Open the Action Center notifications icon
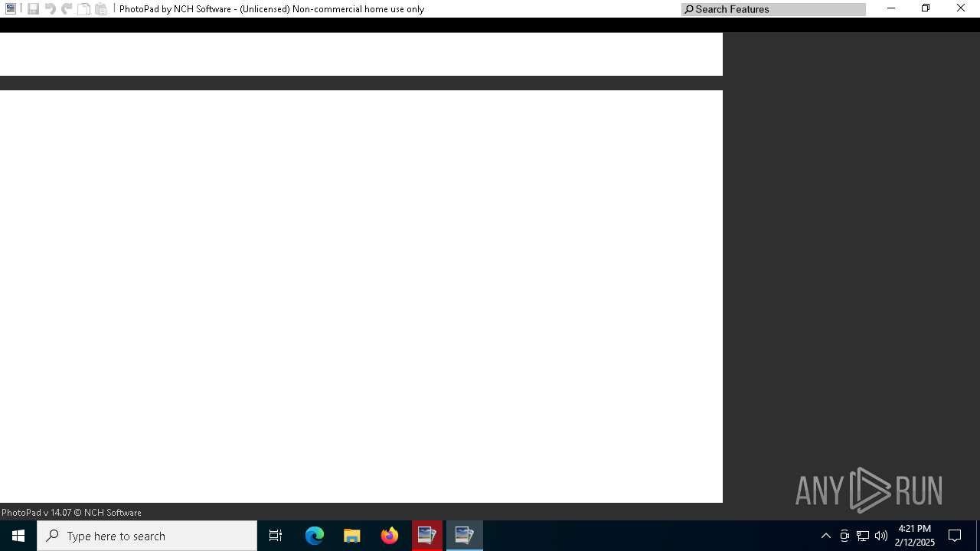Viewport: 980px width, 551px height. coord(955,536)
